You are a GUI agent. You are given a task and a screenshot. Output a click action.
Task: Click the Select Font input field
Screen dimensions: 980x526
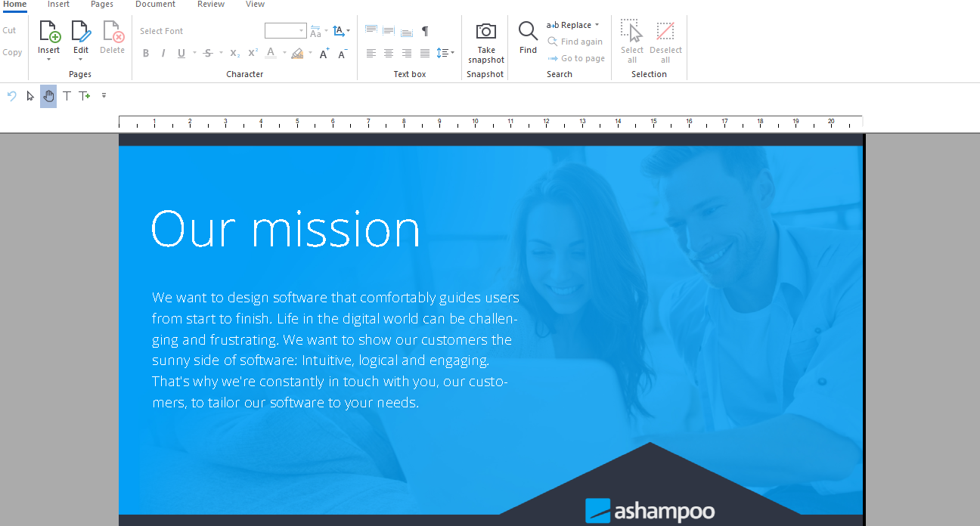click(x=198, y=31)
